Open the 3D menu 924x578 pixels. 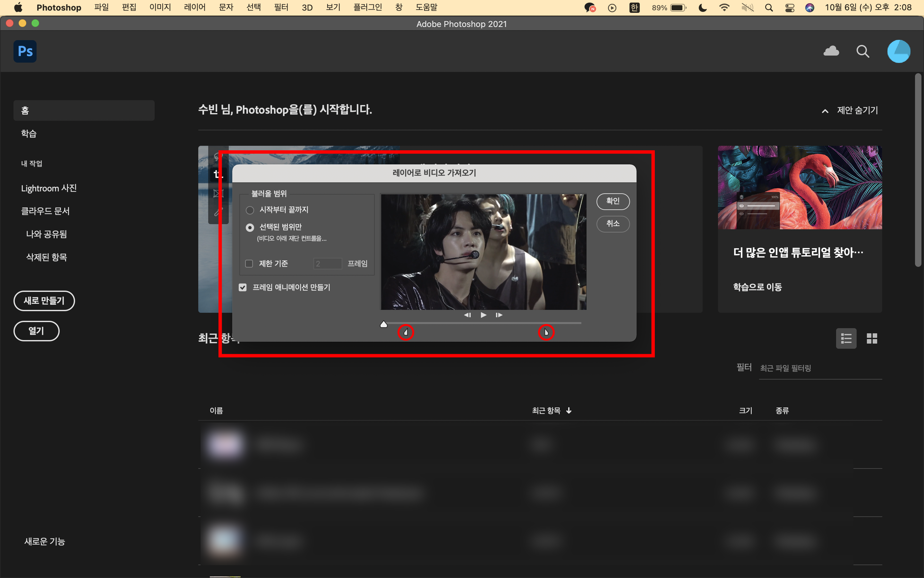point(307,7)
